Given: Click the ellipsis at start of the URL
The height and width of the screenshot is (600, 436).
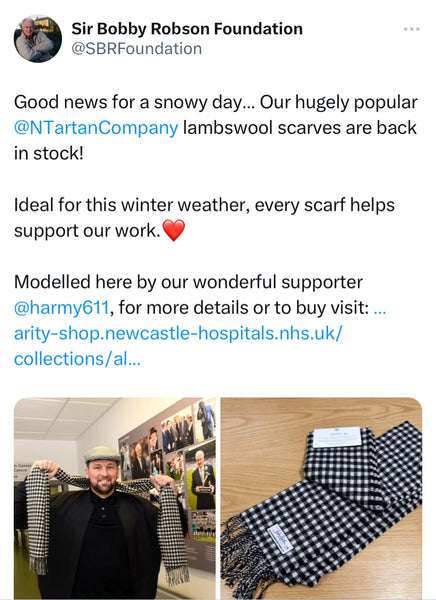Looking at the screenshot, I should (379, 308).
